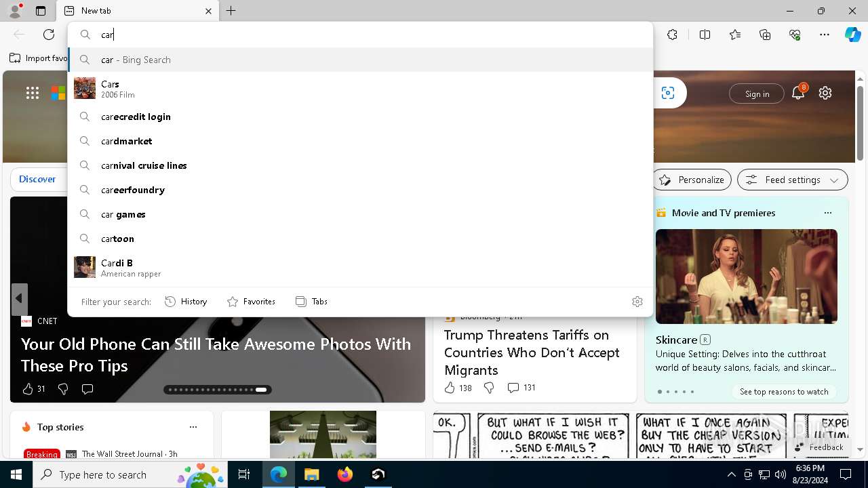Go to previous carousel story arrow
The width and height of the screenshot is (868, 488).
pyautogui.click(x=19, y=299)
